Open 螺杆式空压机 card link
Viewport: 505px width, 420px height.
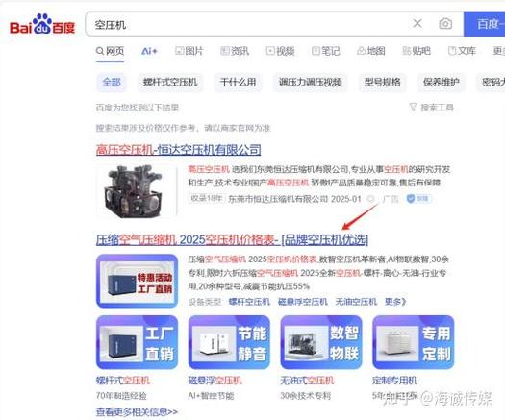[x=123, y=381]
